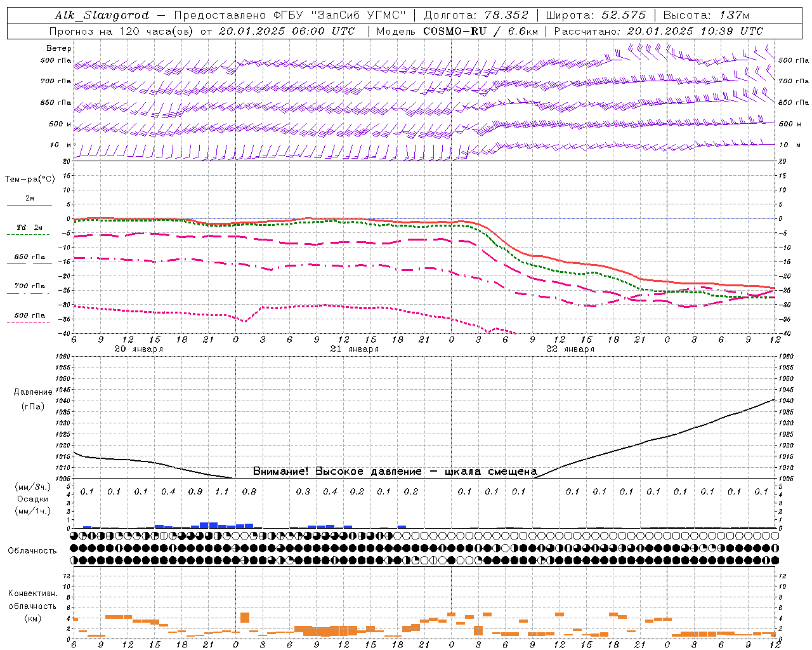Click the 'Широта: 52.575' header field
The height and width of the screenshot is (650, 812).
596,15
